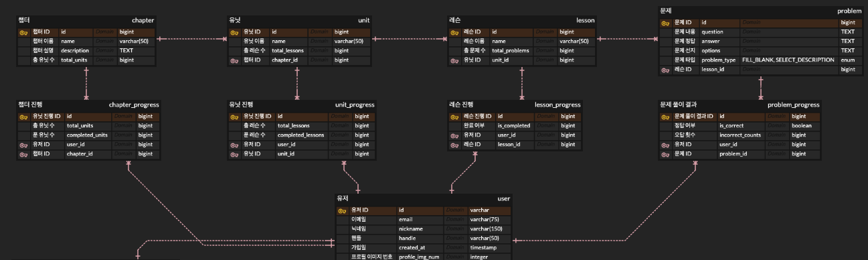Select the 'unit_progress' table name header

(x=355, y=105)
